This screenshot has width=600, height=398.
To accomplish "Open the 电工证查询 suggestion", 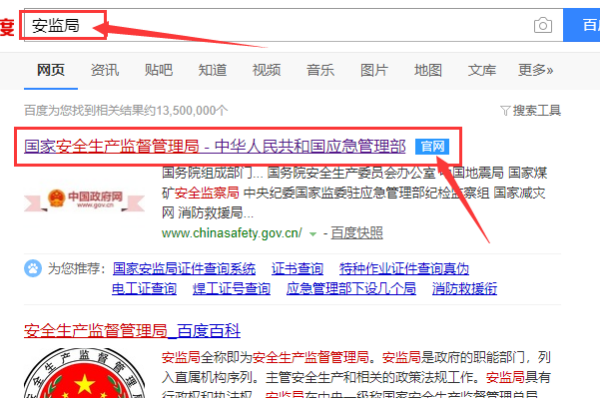I will (x=144, y=288).
